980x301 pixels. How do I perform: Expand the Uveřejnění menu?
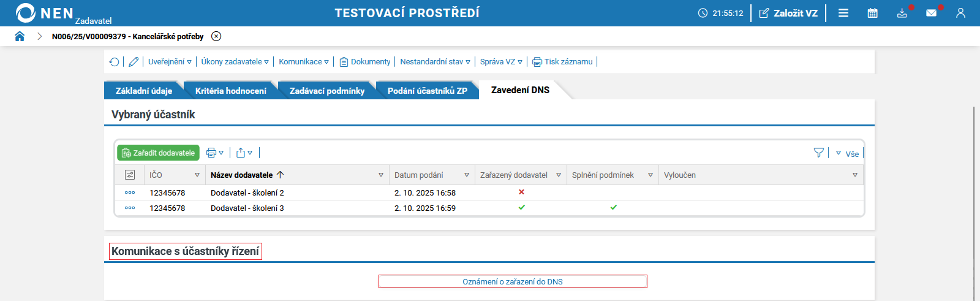[x=170, y=62]
